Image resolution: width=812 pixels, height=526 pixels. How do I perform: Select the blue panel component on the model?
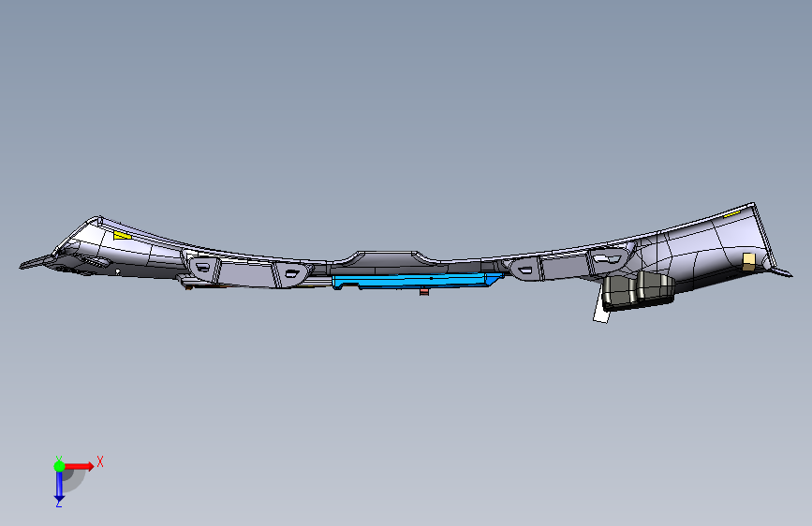tap(418, 281)
